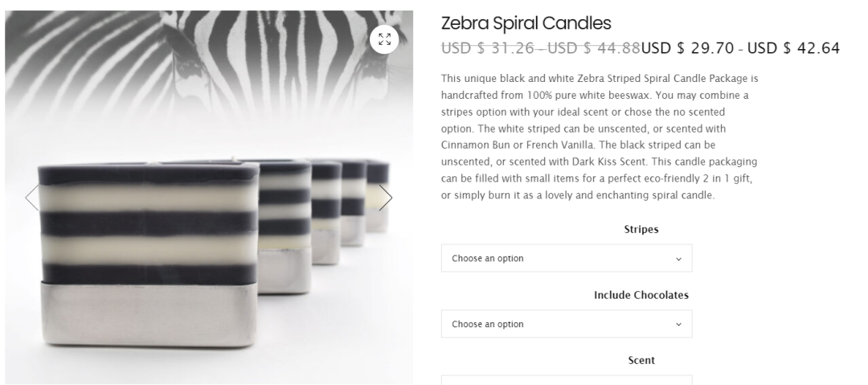Viewport: 868px width, 385px height.
Task: Click the silver base of front candle
Action: [x=149, y=313]
